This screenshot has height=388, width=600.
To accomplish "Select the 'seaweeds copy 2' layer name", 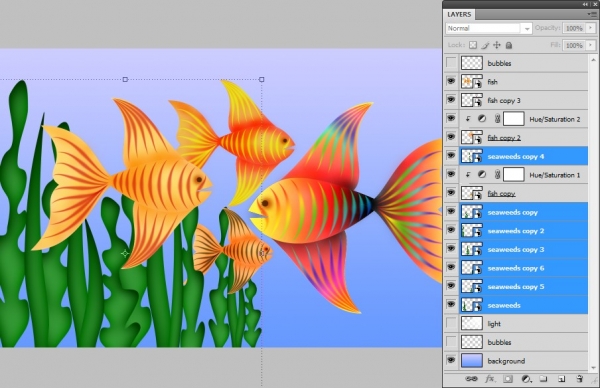I will (516, 231).
